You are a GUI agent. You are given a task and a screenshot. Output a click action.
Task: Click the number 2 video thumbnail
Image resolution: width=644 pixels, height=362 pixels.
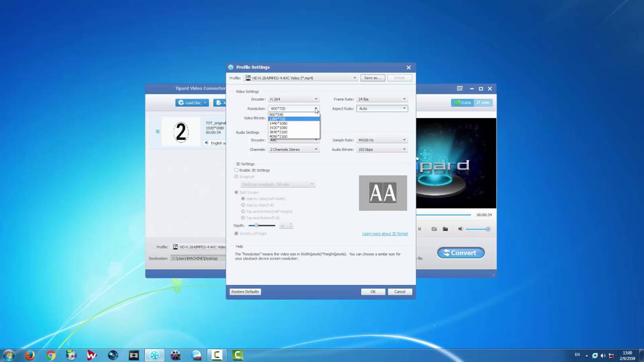181,132
